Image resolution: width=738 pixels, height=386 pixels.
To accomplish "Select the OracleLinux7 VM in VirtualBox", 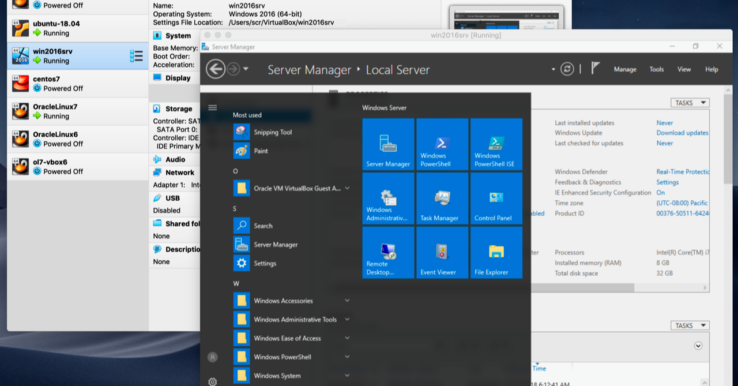I will [78, 112].
